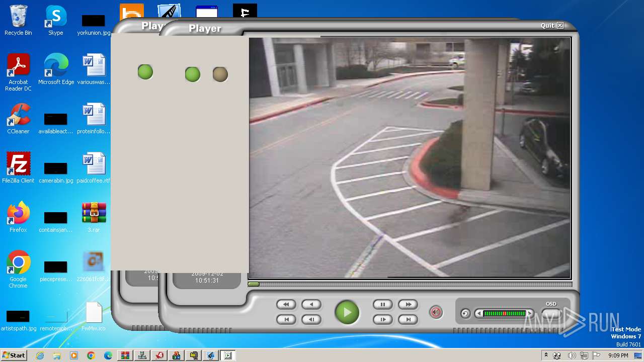Open Edge from the taskbar

click(x=108, y=355)
